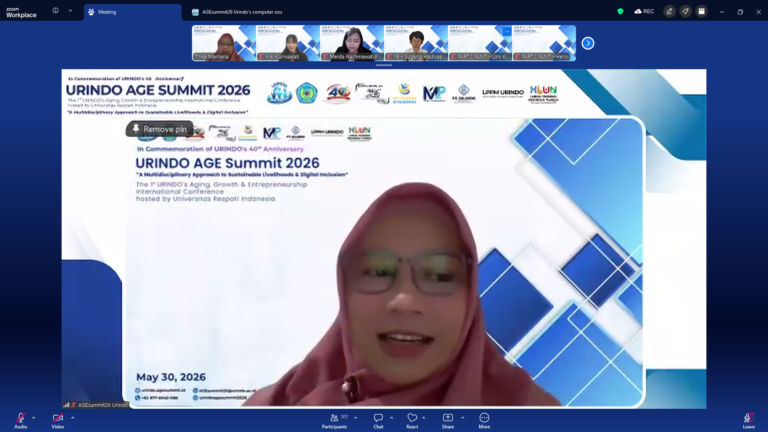Open the Chat panel

coord(378,420)
